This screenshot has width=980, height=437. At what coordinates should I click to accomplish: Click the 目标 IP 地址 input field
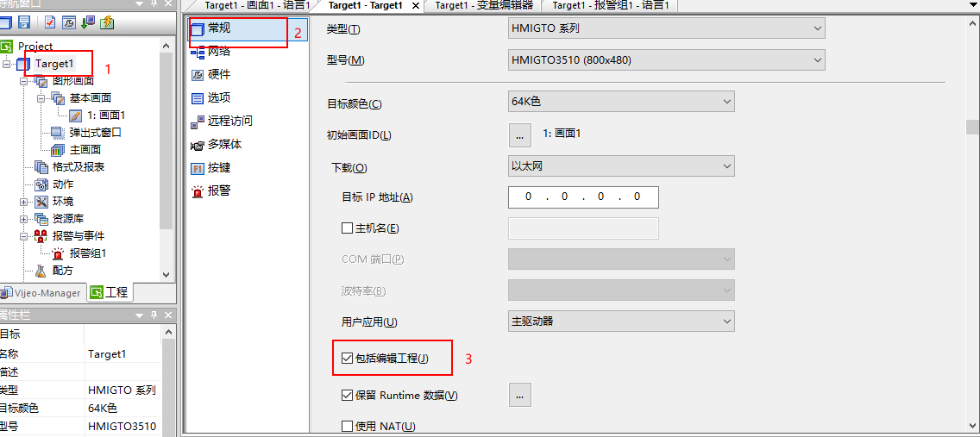[583, 197]
